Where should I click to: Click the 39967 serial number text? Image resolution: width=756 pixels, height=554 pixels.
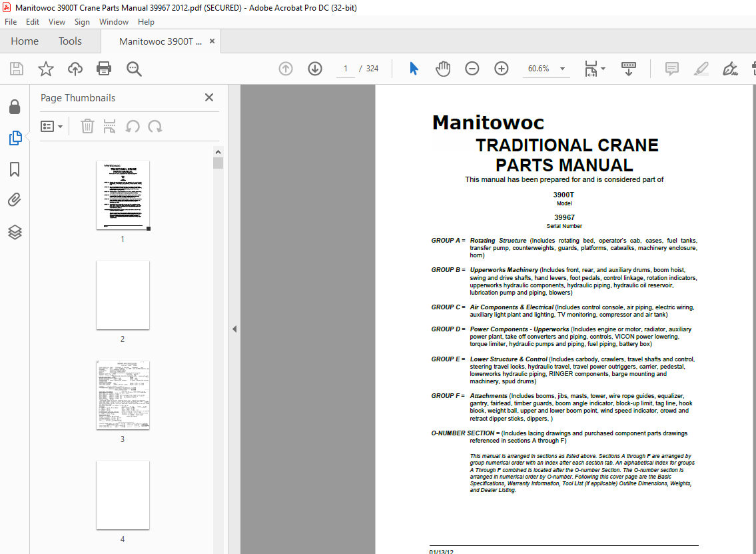(x=564, y=217)
